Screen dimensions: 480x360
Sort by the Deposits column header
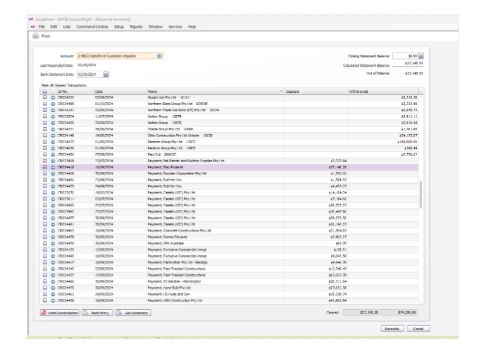click(316, 91)
